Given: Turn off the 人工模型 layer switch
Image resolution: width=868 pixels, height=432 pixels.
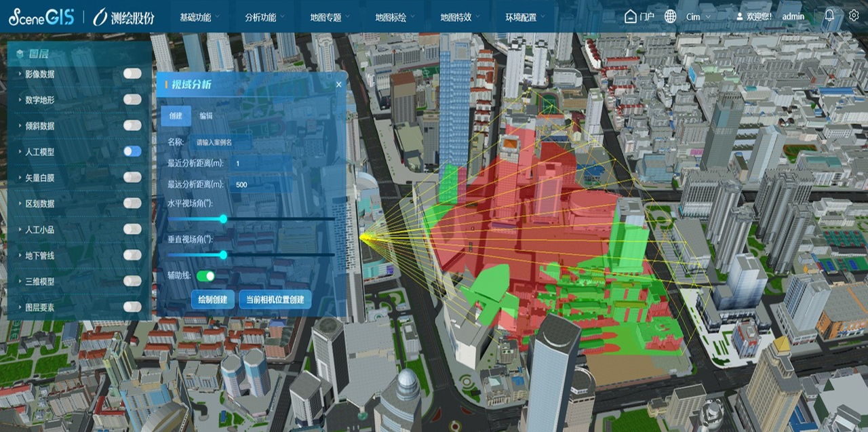Looking at the screenshot, I should tap(132, 151).
